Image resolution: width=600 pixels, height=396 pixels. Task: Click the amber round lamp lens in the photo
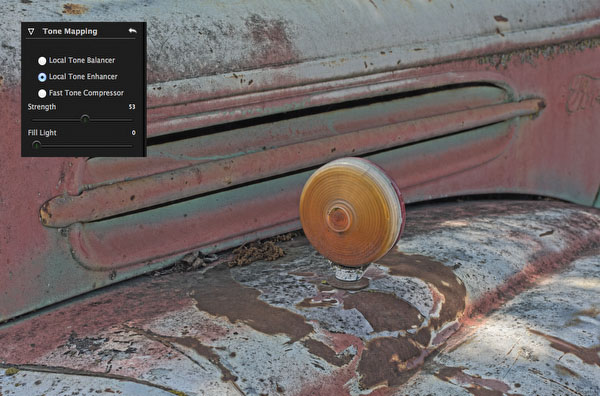coord(351,212)
